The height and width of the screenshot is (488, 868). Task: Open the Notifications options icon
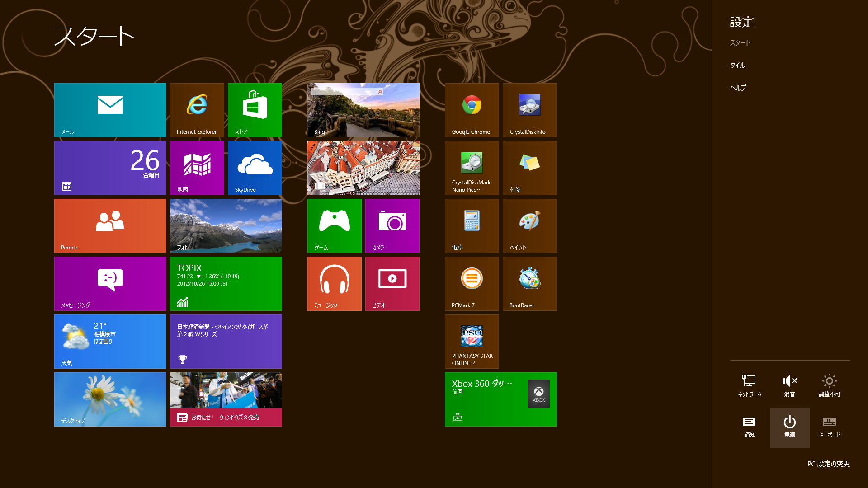pyautogui.click(x=750, y=427)
